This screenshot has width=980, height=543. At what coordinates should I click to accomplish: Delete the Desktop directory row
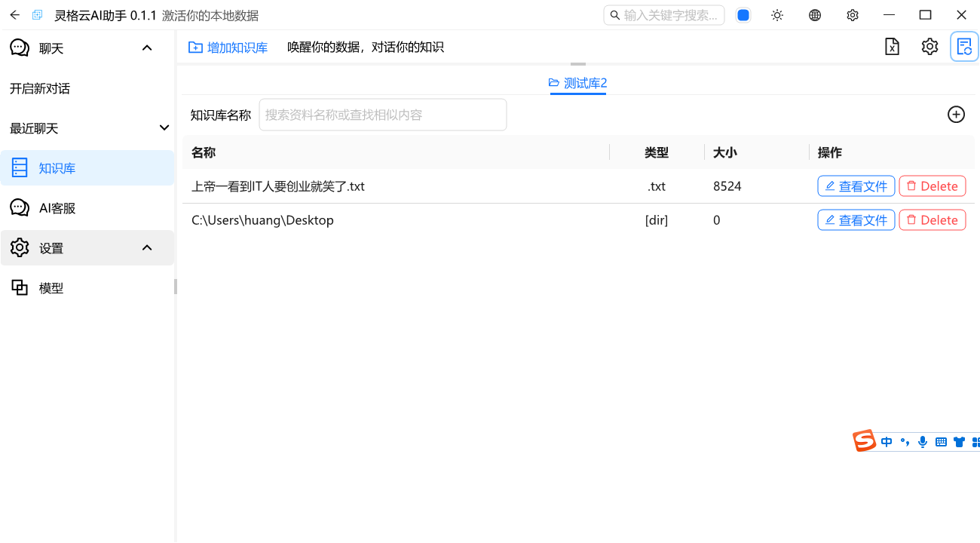[933, 220]
